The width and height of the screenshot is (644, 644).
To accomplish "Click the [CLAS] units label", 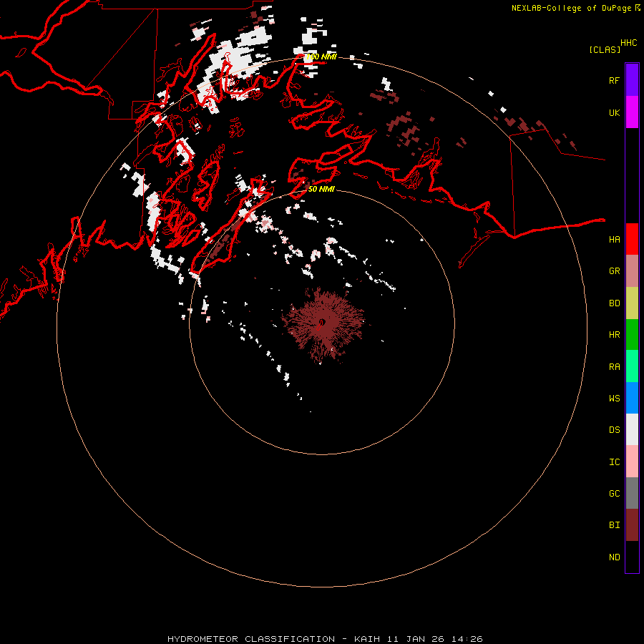I will pos(605,49).
